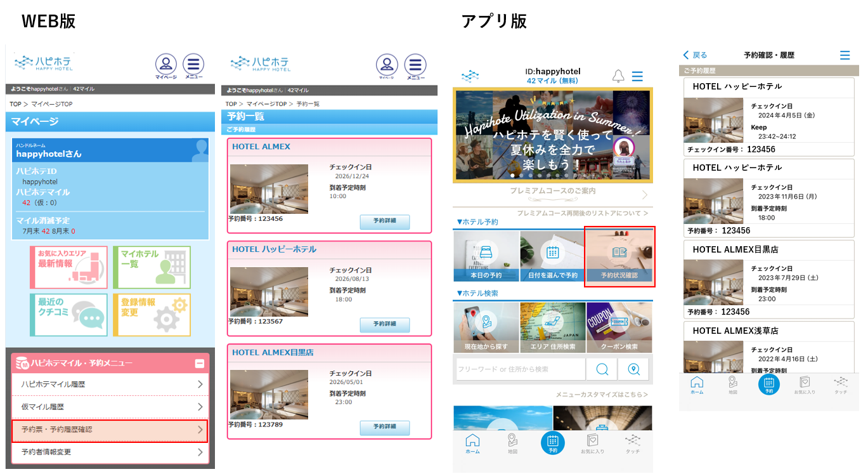
Task: Open エリア 住所検索 map tile
Action: click(x=552, y=327)
